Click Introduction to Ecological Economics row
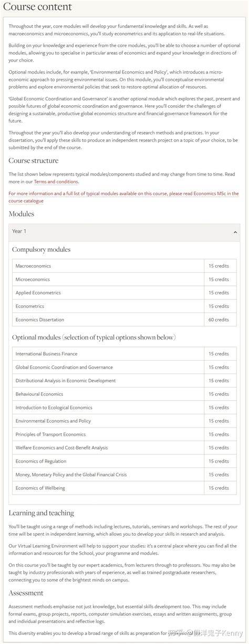 coord(124,407)
